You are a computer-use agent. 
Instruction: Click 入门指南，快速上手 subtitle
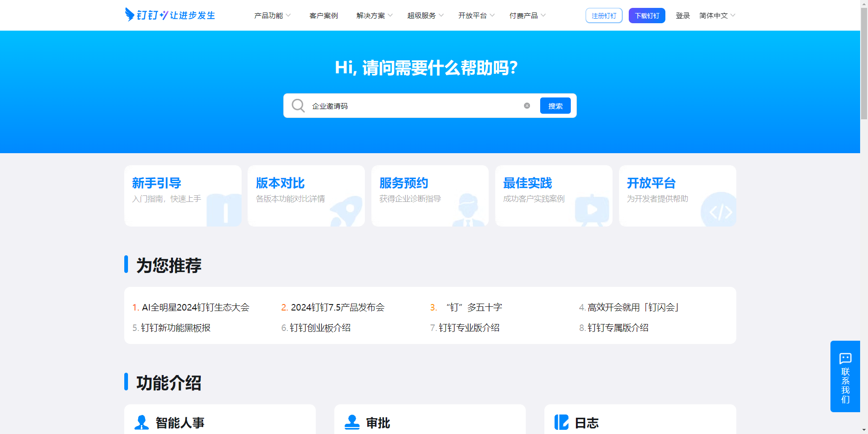(166, 199)
